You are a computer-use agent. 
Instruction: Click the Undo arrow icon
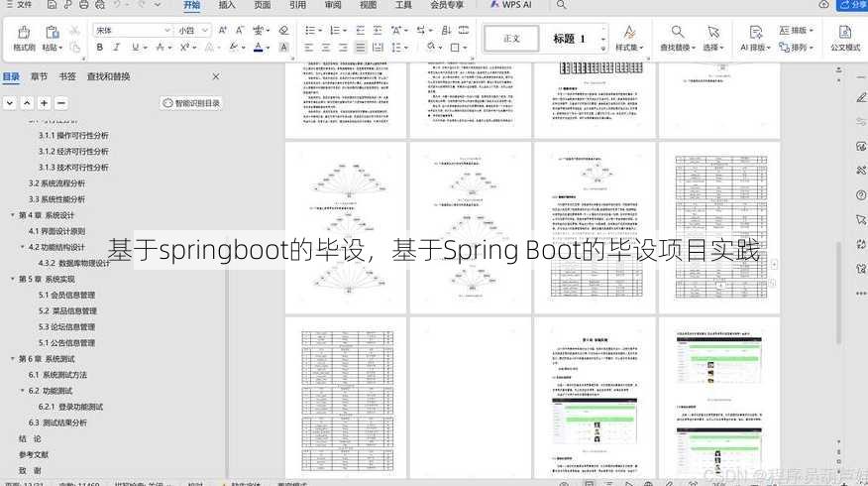pyautogui.click(x=117, y=4)
